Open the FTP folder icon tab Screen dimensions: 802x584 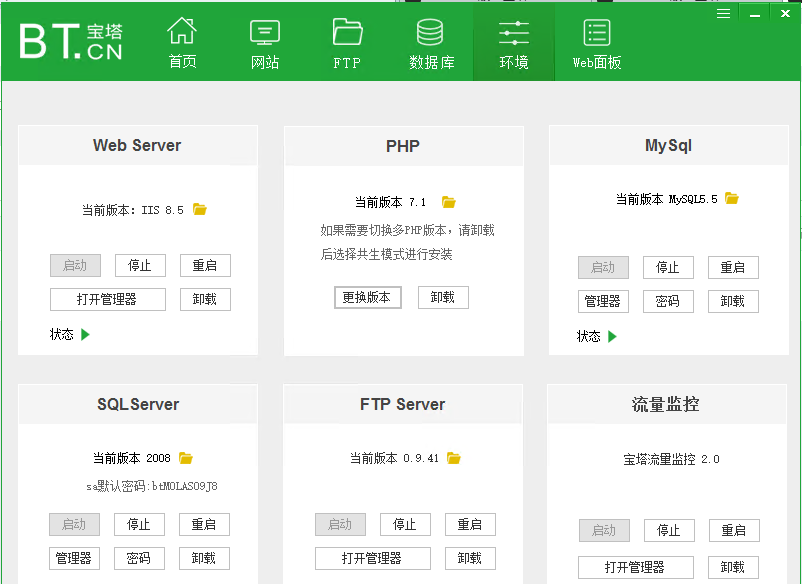[x=347, y=44]
